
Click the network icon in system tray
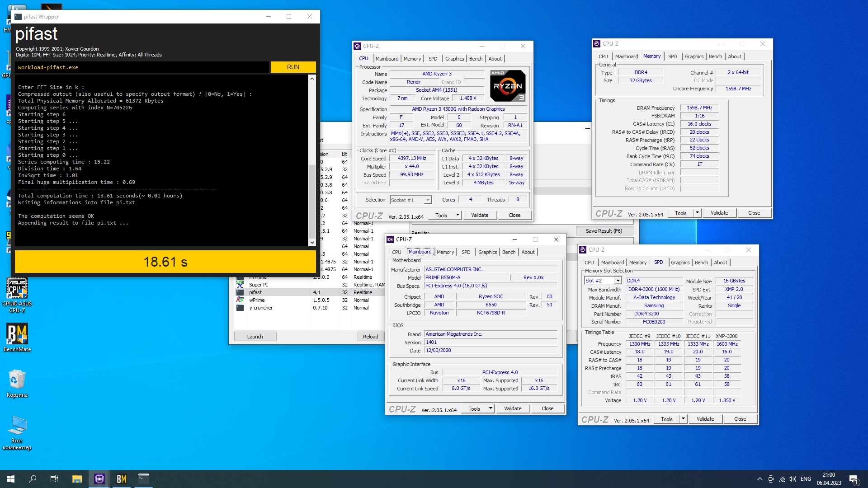tap(782, 479)
